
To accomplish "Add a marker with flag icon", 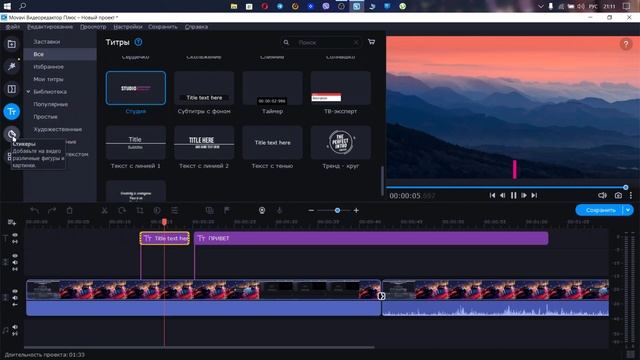I will [227, 210].
